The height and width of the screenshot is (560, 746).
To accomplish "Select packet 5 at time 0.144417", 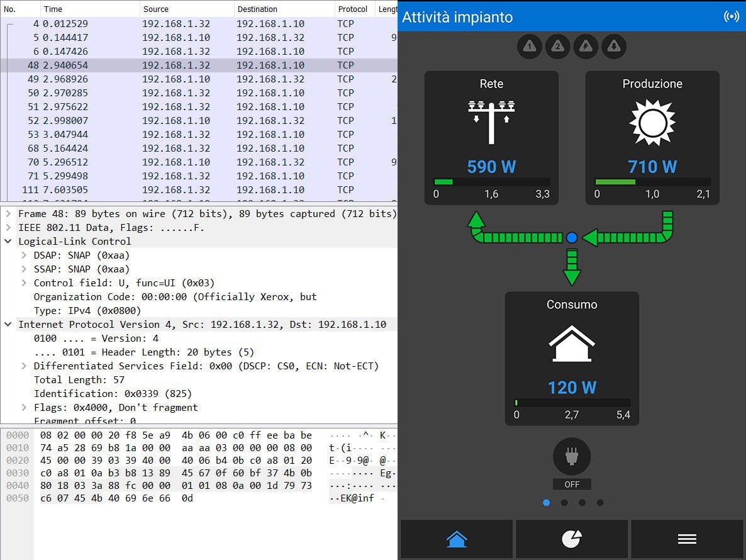I will [199, 38].
